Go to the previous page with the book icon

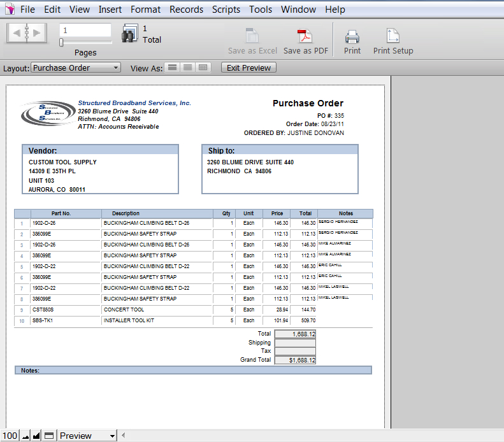(16, 32)
